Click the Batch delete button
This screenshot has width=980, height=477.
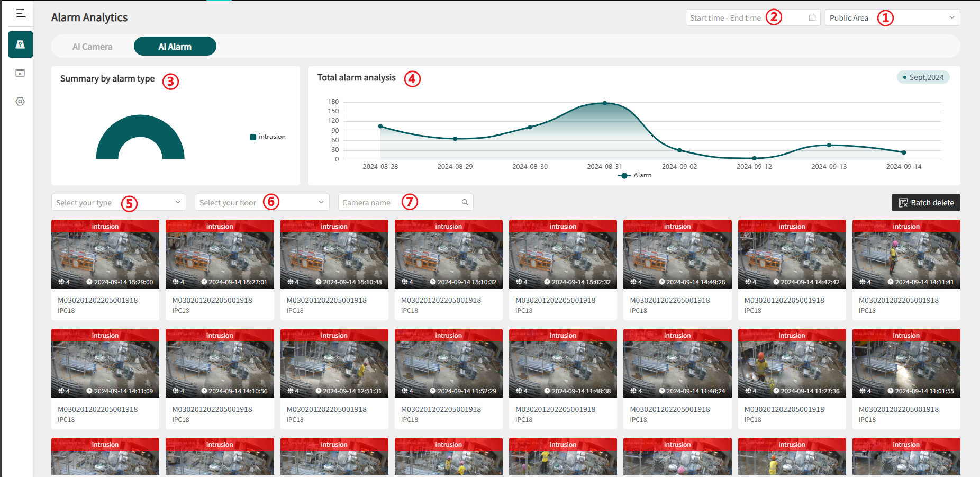926,202
